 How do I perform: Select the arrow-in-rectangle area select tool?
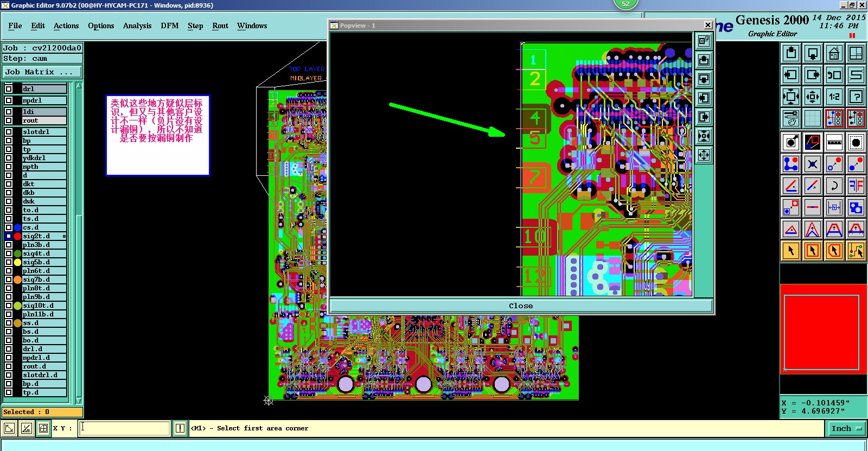(x=813, y=251)
